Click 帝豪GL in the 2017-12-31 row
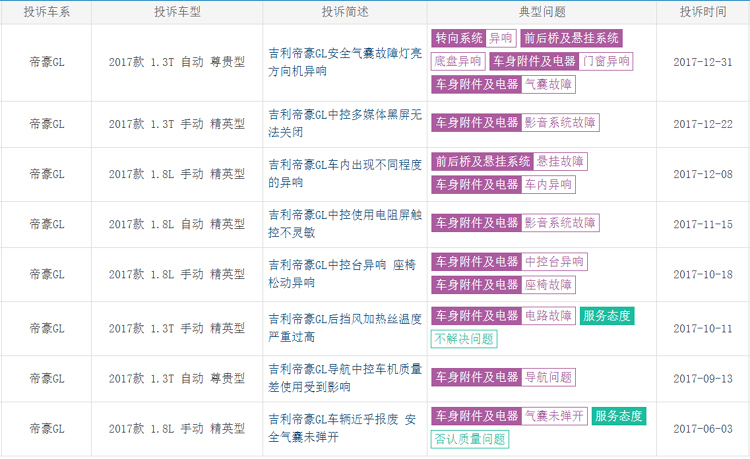The image size is (750, 459). point(47,62)
